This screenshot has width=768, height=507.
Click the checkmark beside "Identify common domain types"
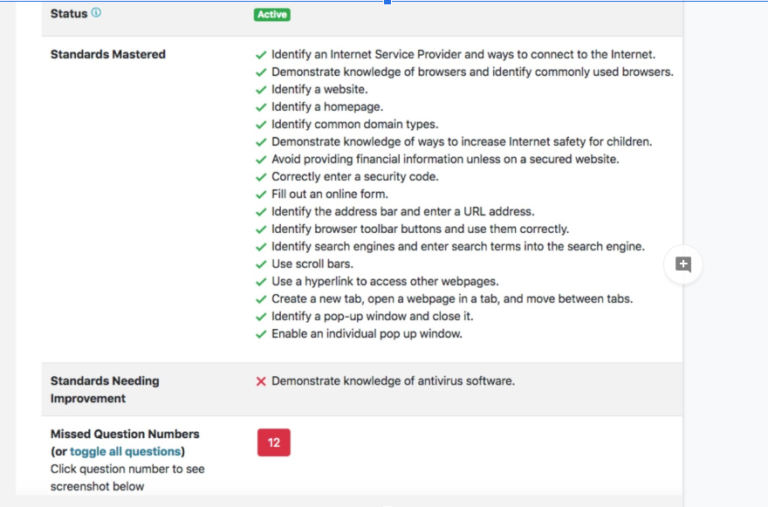point(261,125)
